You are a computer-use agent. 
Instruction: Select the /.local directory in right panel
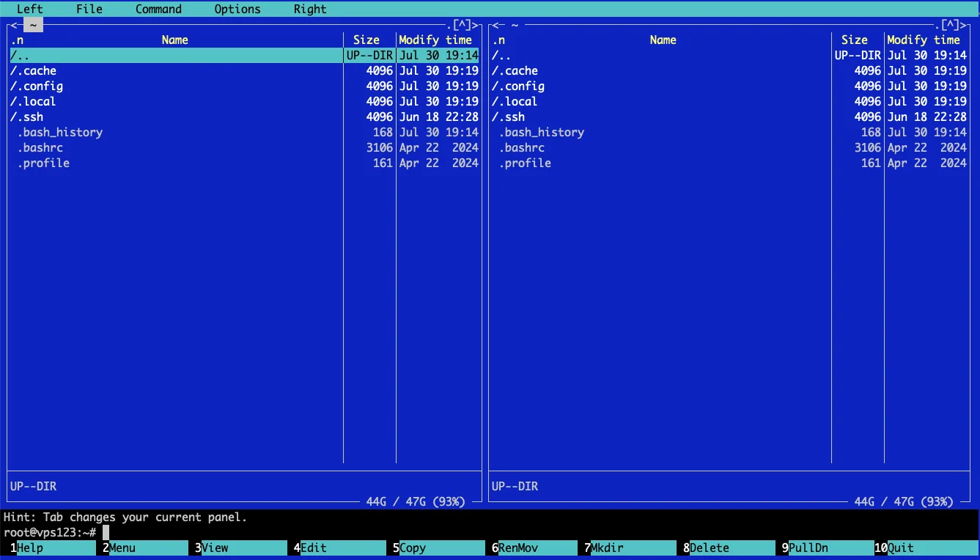point(729,102)
